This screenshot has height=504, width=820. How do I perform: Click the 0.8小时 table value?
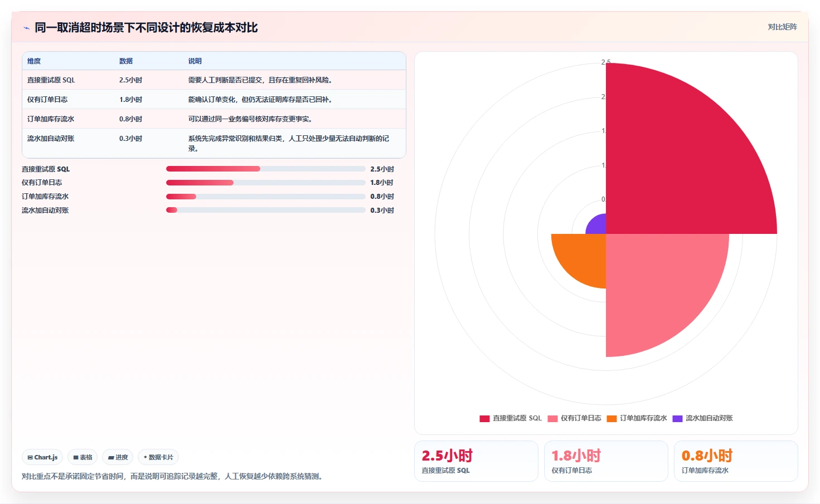[130, 119]
